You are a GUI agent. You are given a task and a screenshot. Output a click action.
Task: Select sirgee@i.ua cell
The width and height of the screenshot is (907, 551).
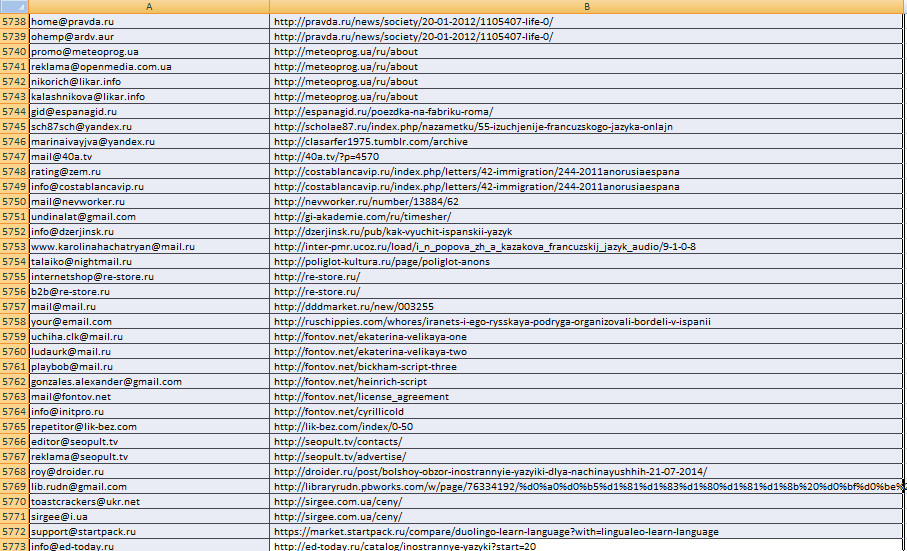(149, 516)
